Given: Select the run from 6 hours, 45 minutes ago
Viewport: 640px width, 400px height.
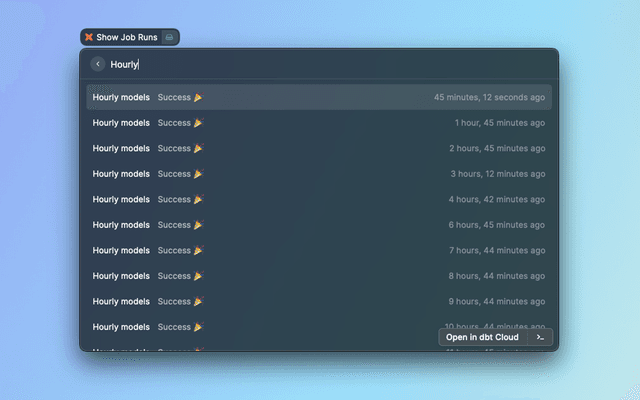Looking at the screenshot, I should click(319, 225).
